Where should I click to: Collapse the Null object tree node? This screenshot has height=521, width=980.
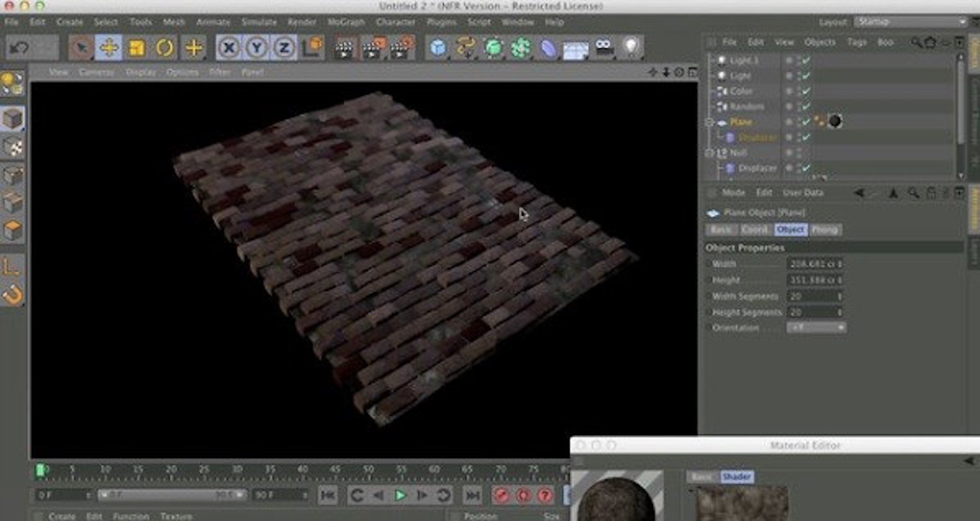point(709,153)
